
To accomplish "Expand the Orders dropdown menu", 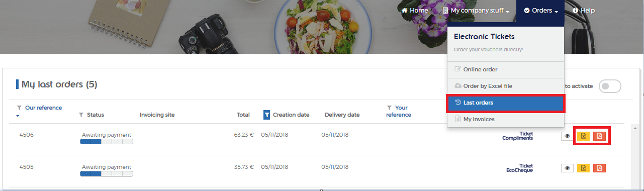I will (540, 11).
